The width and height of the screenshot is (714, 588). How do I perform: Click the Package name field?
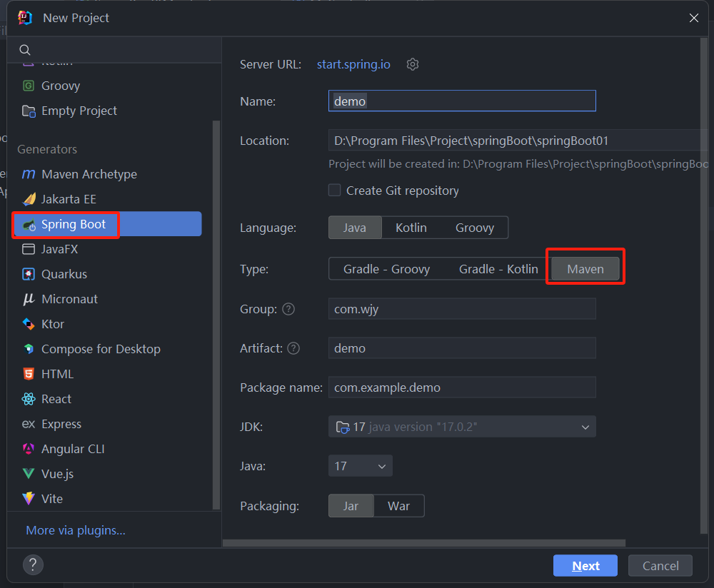[462, 387]
